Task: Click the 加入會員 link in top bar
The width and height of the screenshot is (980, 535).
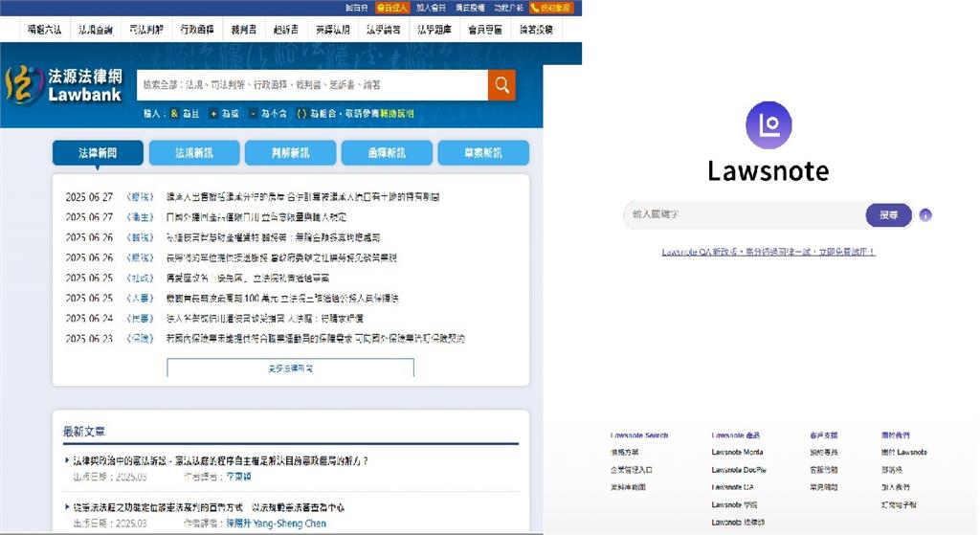Action: pyautogui.click(x=432, y=8)
